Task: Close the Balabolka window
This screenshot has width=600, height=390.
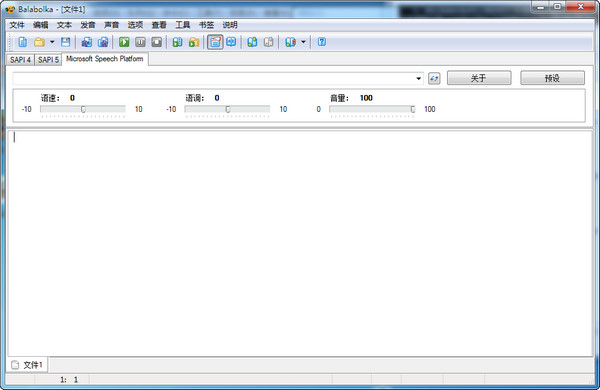Action: click(x=580, y=7)
